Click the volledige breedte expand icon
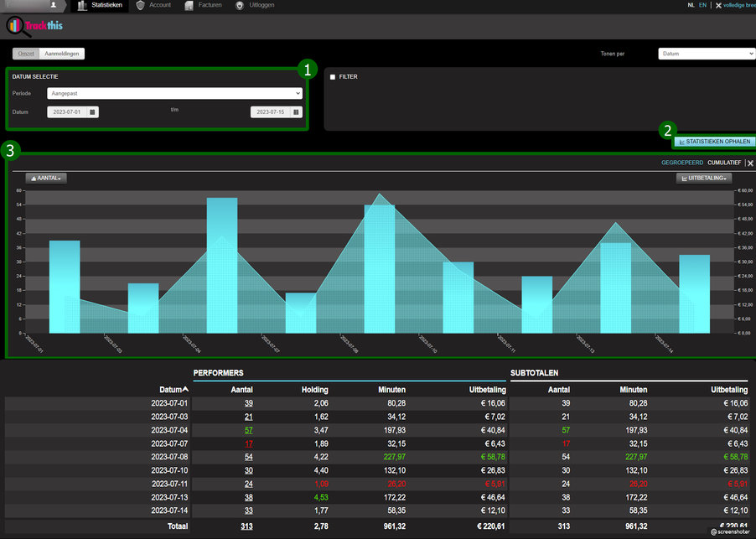 coord(718,5)
